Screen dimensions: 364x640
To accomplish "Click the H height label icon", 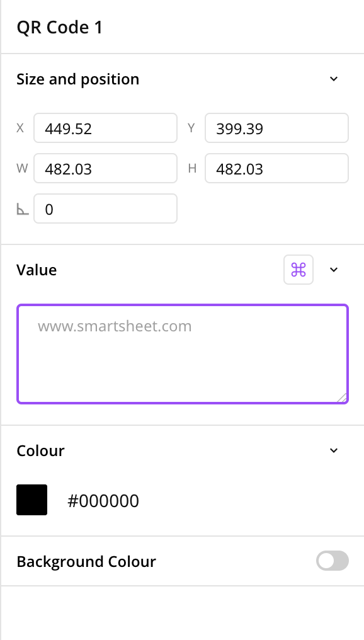I will click(x=191, y=168).
